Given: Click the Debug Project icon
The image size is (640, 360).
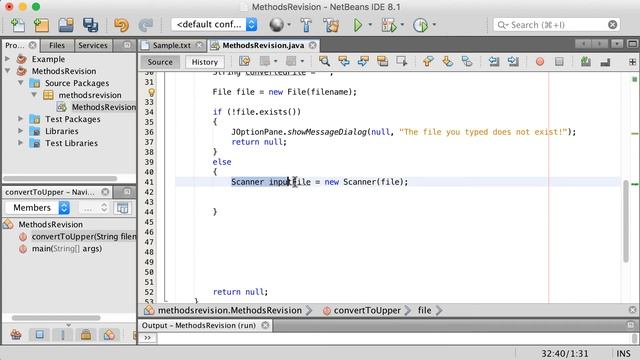Looking at the screenshot, I should pos(388,25).
